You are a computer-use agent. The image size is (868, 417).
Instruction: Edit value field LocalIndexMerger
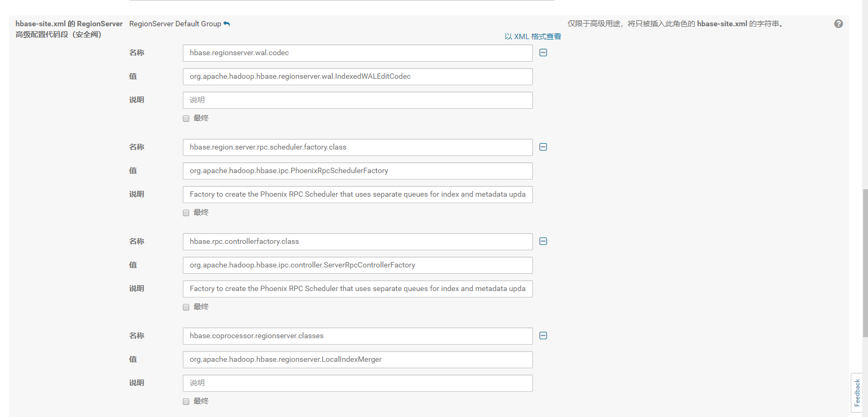coord(358,360)
